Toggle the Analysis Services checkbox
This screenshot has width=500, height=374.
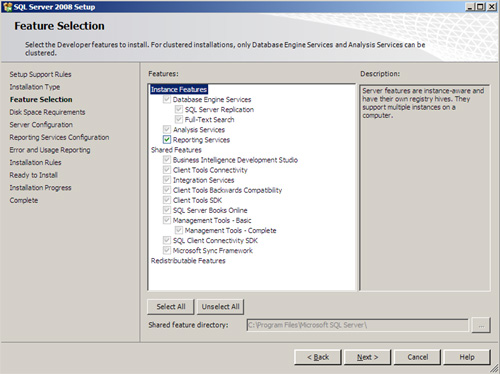pos(167,129)
